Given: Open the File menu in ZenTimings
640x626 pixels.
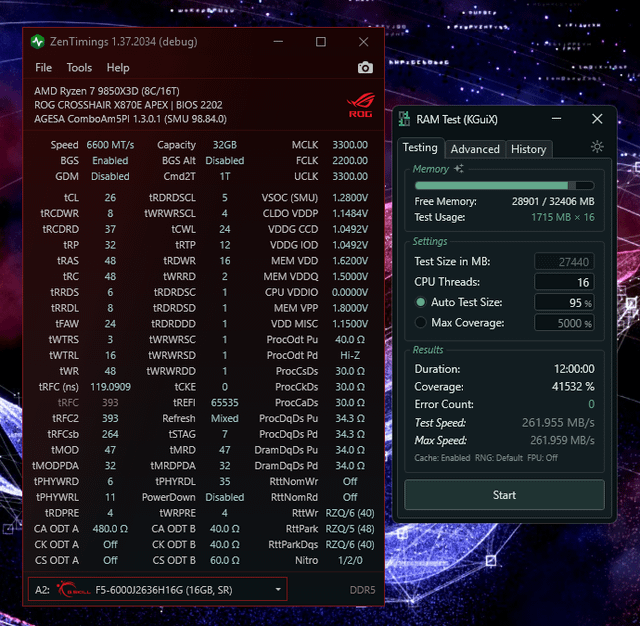Looking at the screenshot, I should pyautogui.click(x=44, y=68).
